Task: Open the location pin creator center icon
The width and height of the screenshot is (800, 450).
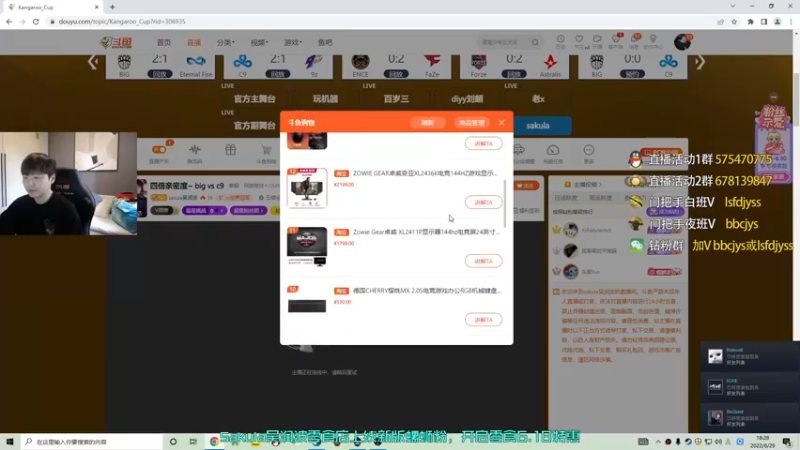Action: pos(653,41)
